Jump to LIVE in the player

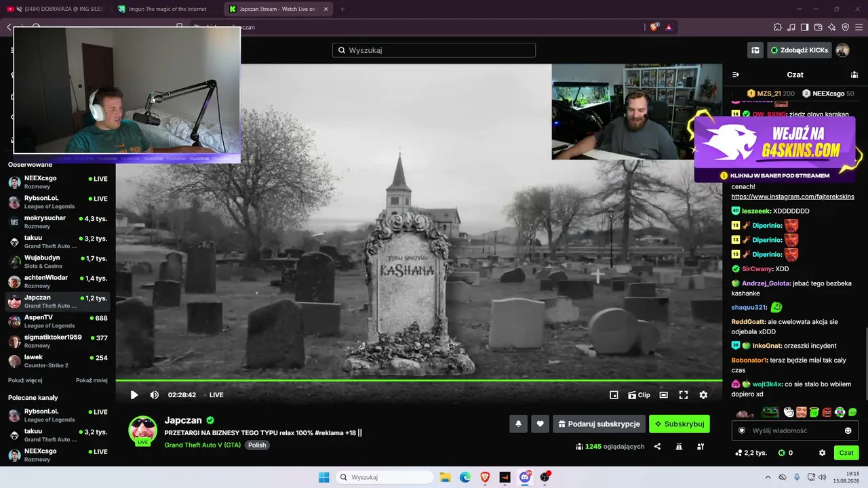tap(216, 395)
